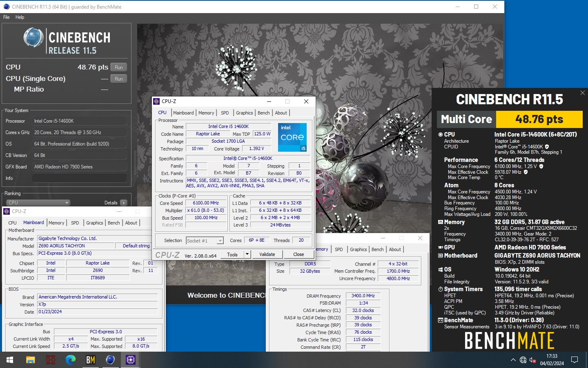The image size is (588, 368).
Task: Select Graphics tab in memory CPU-Z window
Action: tap(359, 249)
